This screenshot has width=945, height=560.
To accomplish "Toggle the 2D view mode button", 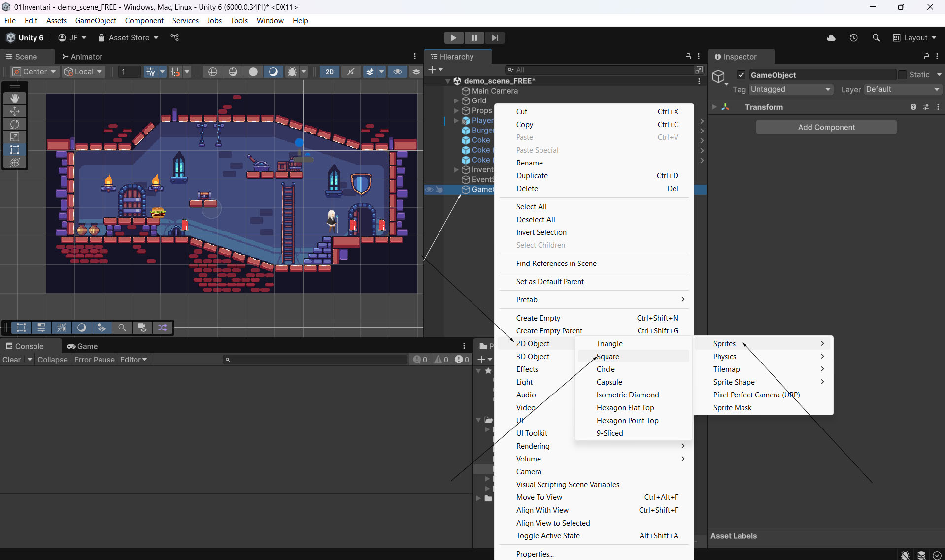I will tap(329, 72).
